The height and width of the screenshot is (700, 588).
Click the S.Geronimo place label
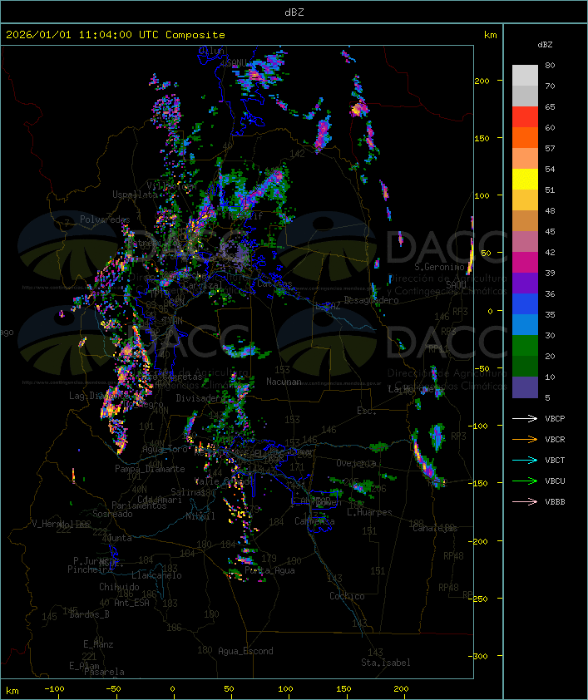[440, 267]
